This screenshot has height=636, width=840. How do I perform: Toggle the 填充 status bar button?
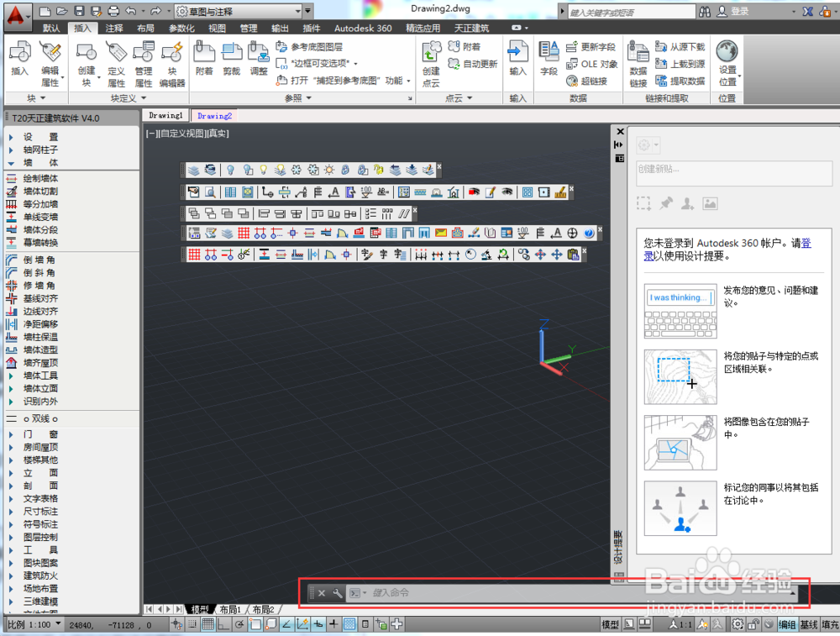pyautogui.click(x=830, y=624)
